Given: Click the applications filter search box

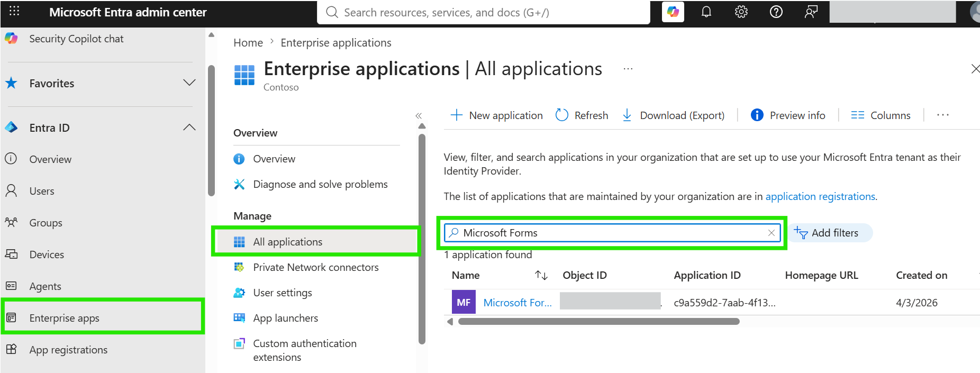Looking at the screenshot, I should (x=612, y=233).
